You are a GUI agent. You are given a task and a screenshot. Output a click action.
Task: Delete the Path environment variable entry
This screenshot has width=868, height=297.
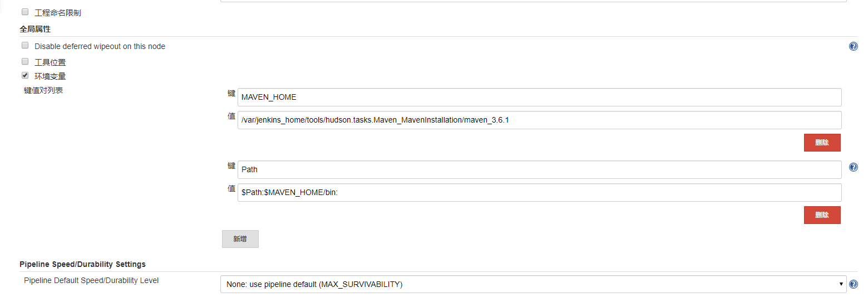coord(822,215)
